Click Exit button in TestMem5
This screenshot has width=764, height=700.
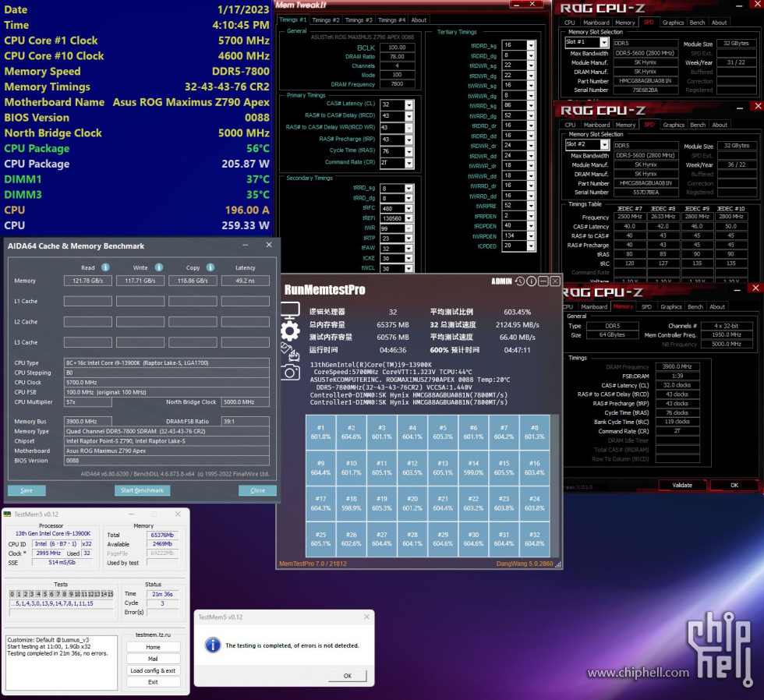click(x=153, y=682)
